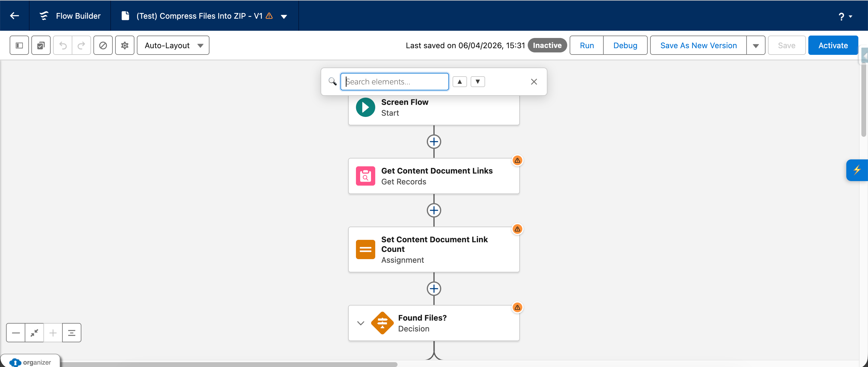The height and width of the screenshot is (367, 868).
Task: Open the search magnifier icon in search bar
Action: (332, 82)
